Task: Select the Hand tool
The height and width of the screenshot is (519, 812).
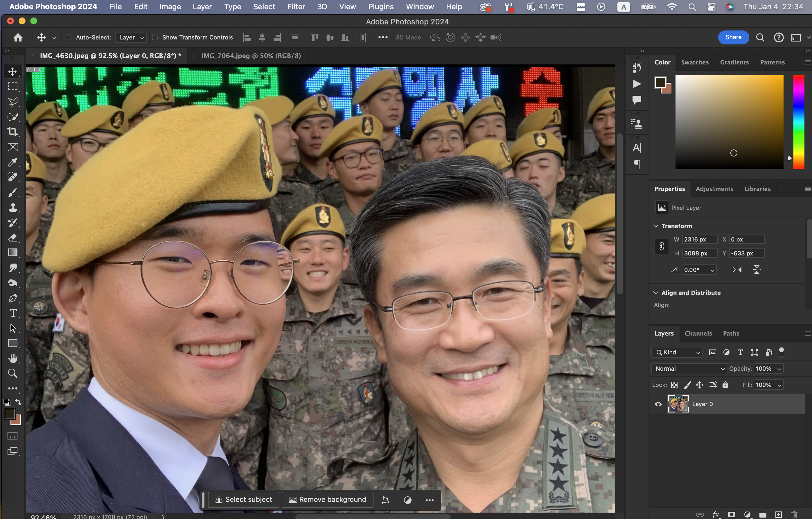Action: tap(13, 358)
